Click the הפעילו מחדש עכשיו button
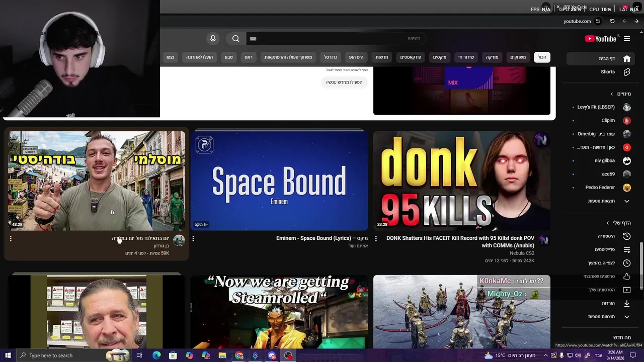Screen dimensions: 644x362 click(344, 82)
